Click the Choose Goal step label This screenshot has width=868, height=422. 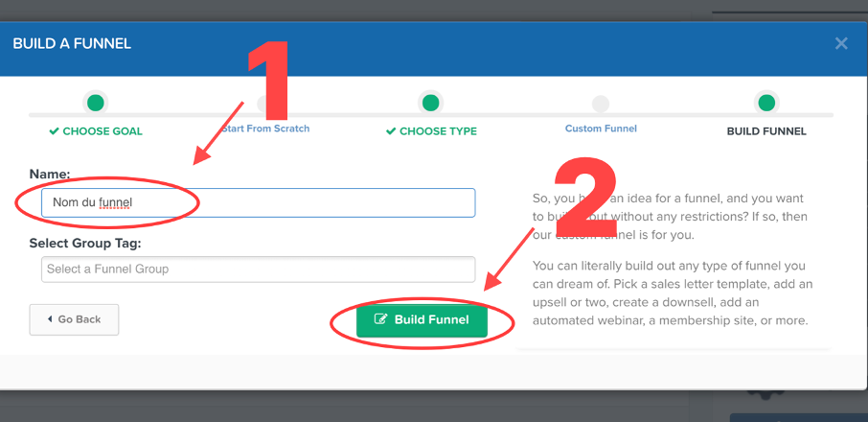click(103, 131)
